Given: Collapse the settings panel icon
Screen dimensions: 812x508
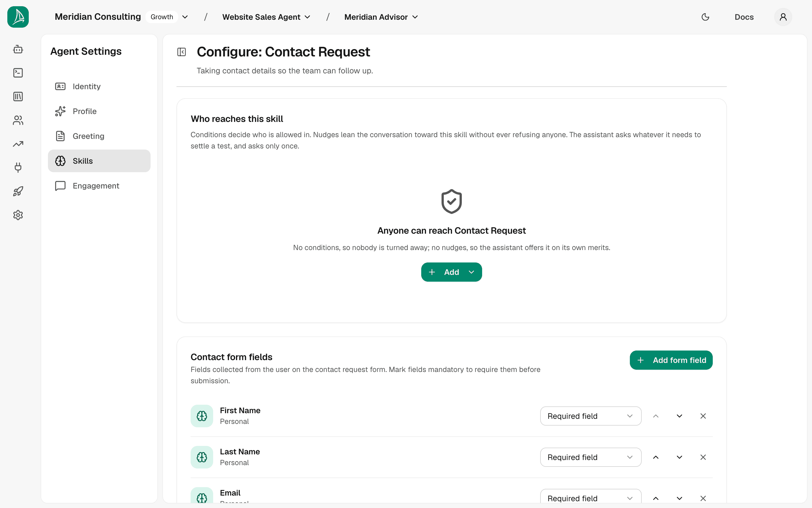Looking at the screenshot, I should pos(182,52).
